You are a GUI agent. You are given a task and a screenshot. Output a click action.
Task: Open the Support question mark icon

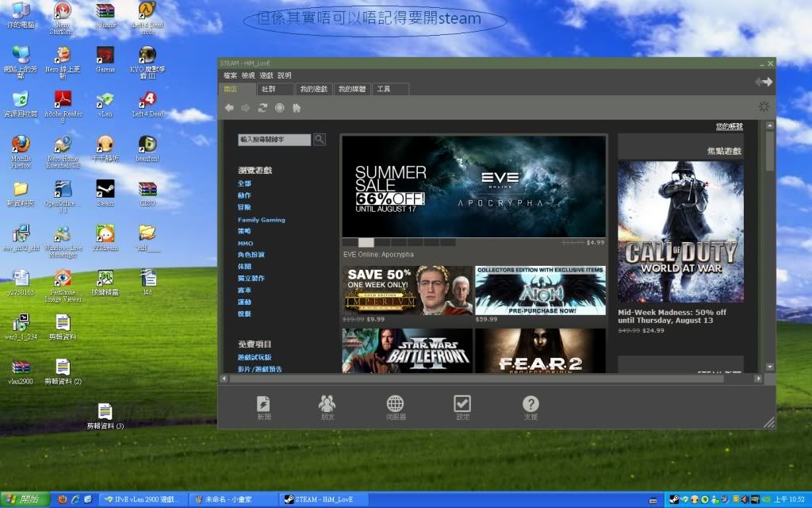(x=530, y=407)
